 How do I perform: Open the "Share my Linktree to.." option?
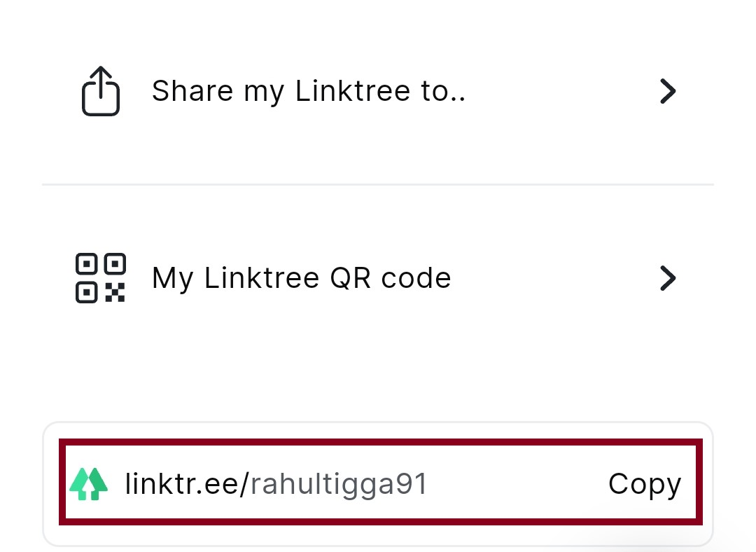(308, 91)
